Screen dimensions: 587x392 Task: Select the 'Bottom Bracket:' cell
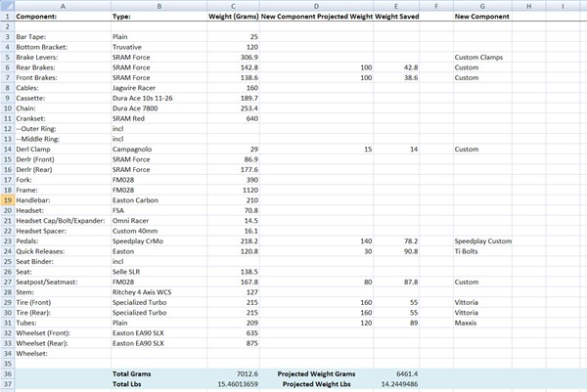click(x=63, y=47)
